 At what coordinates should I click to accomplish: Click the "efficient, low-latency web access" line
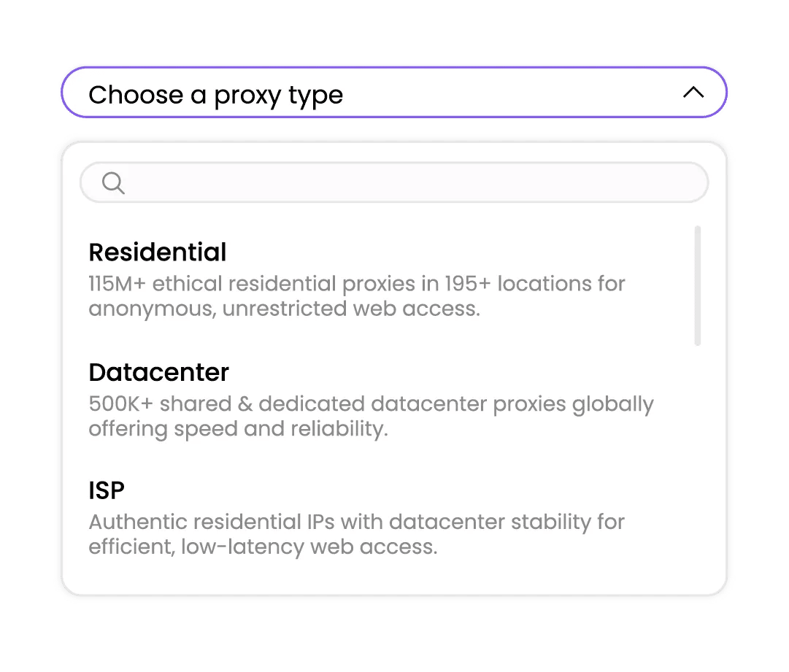[x=263, y=547]
